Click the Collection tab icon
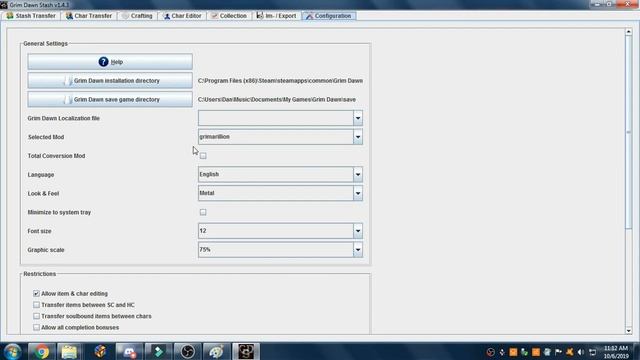 pos(214,16)
